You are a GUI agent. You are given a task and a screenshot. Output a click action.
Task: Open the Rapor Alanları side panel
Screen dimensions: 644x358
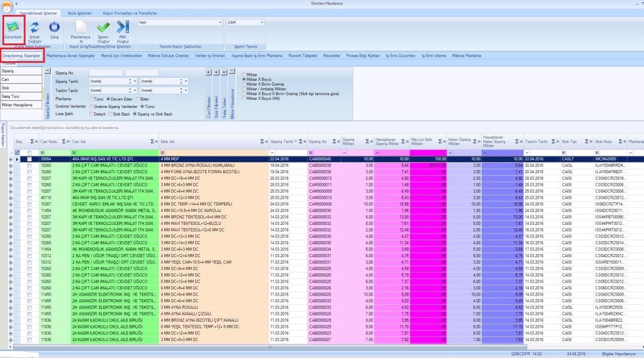coord(2,136)
